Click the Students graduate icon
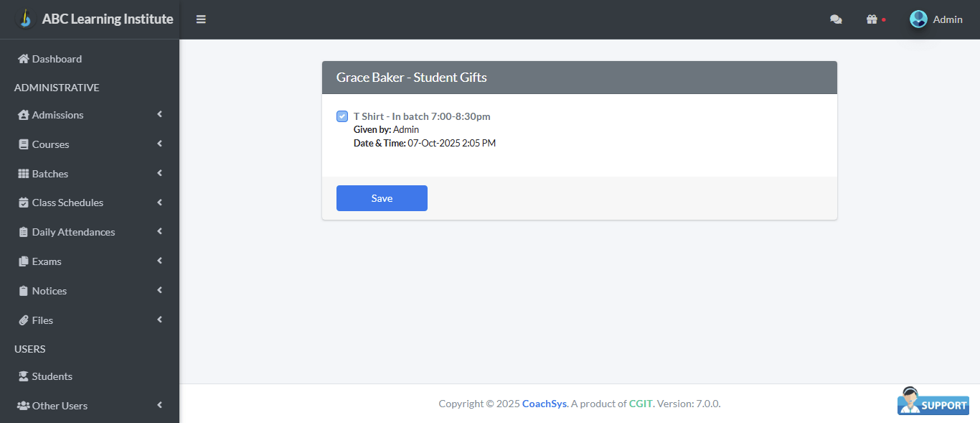The width and height of the screenshot is (980, 423). click(x=24, y=376)
